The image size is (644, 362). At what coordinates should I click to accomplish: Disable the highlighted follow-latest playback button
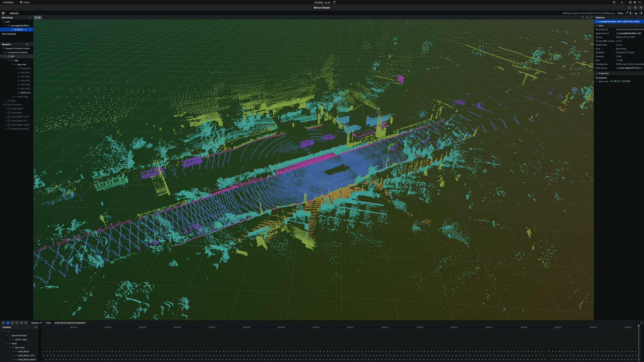coord(8,322)
